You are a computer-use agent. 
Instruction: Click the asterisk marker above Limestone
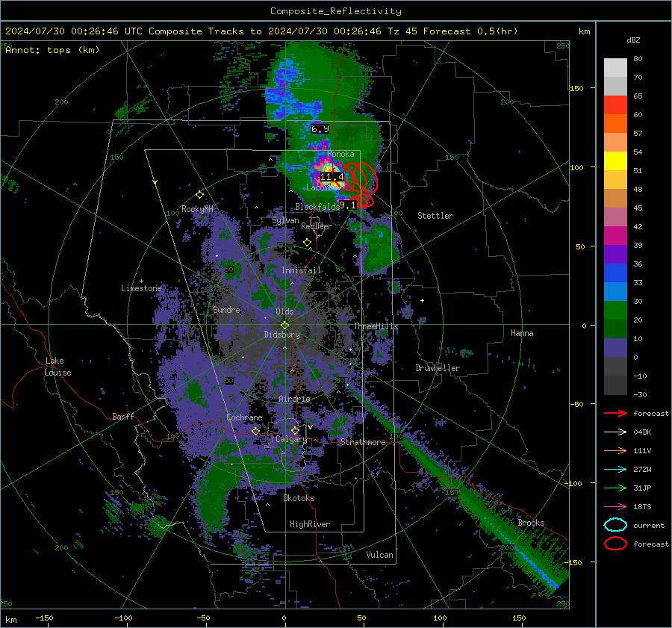[141, 282]
